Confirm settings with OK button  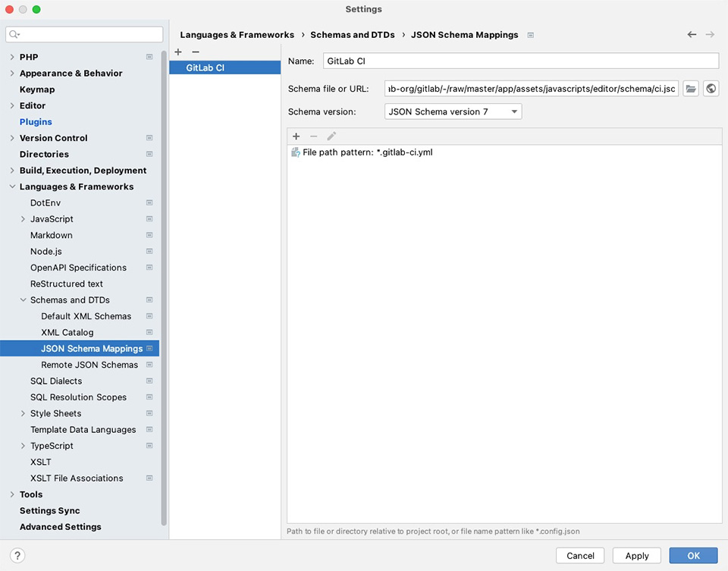(694, 555)
